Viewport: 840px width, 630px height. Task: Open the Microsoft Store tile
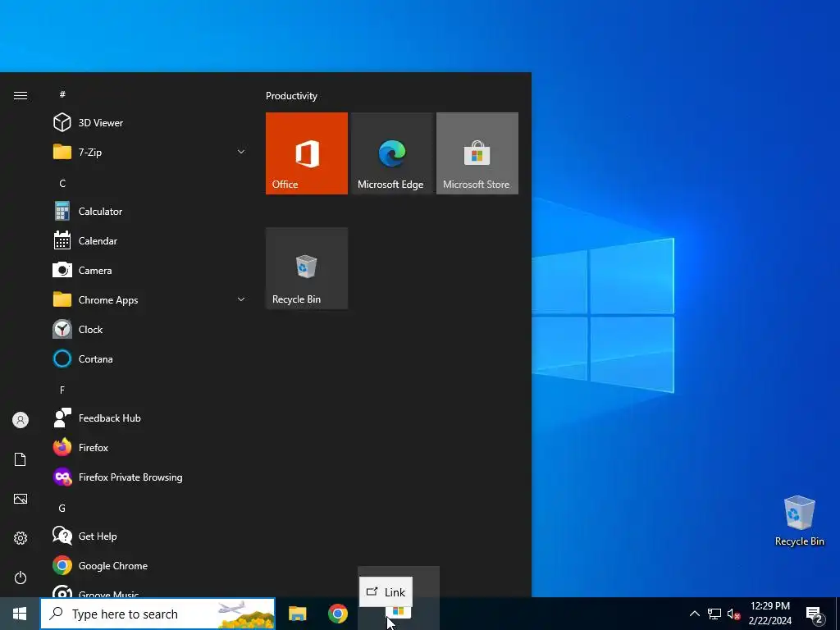477,153
